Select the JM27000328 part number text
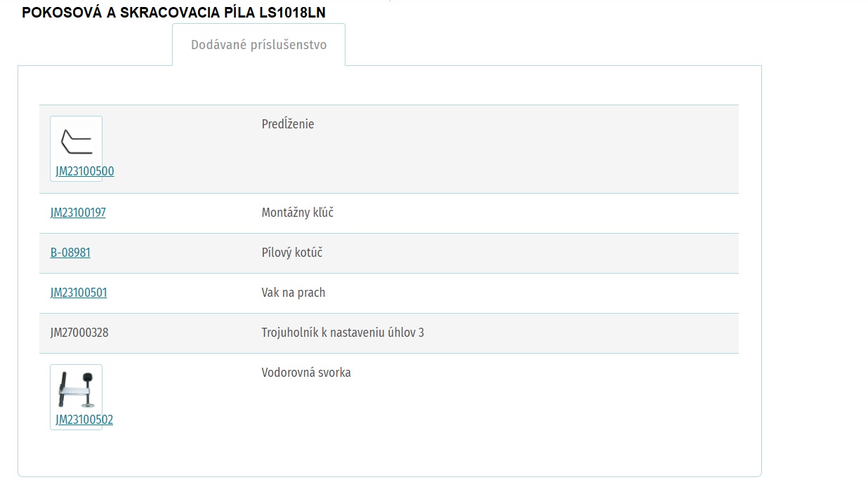The image size is (868, 487). click(79, 333)
